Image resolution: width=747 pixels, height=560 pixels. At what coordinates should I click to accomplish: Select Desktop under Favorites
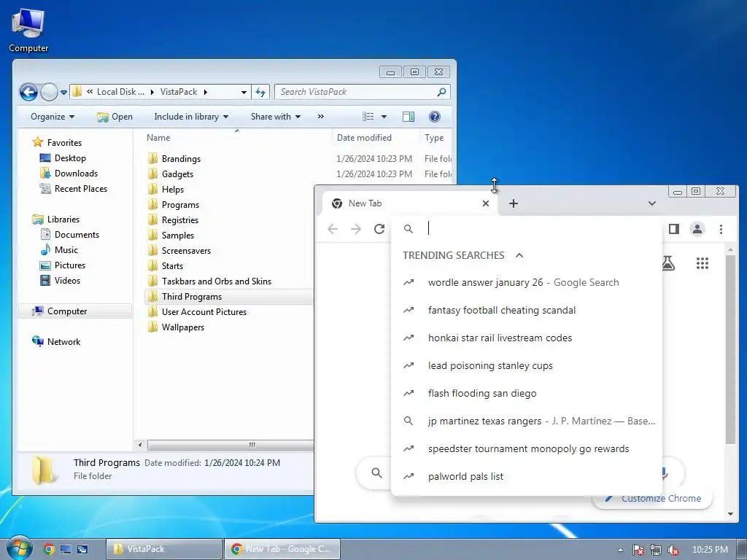tap(63, 158)
